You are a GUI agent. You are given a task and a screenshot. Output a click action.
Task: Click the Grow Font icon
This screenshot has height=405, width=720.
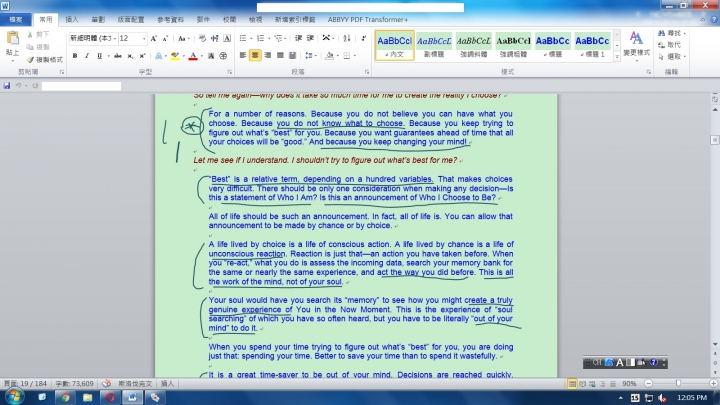tap(154, 39)
